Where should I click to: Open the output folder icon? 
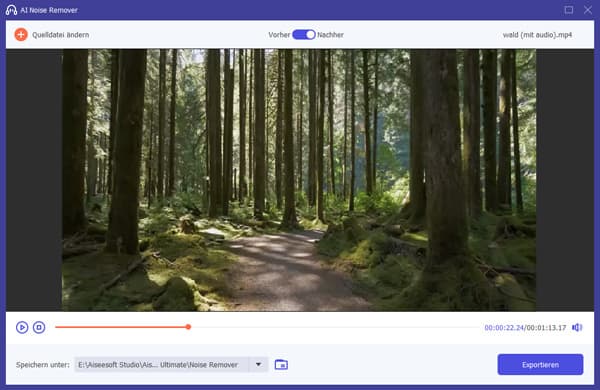281,365
